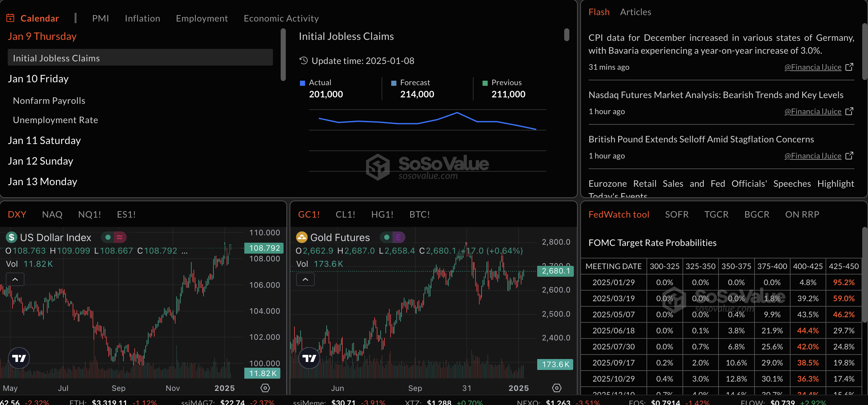Open @FinanciaIJuice link on British Pound news
This screenshot has width=868, height=405.
coord(812,156)
